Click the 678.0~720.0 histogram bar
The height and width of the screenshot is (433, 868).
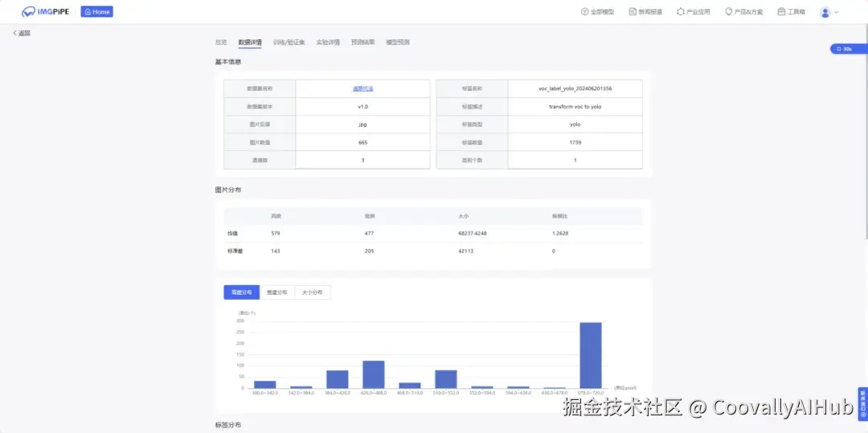pos(591,356)
